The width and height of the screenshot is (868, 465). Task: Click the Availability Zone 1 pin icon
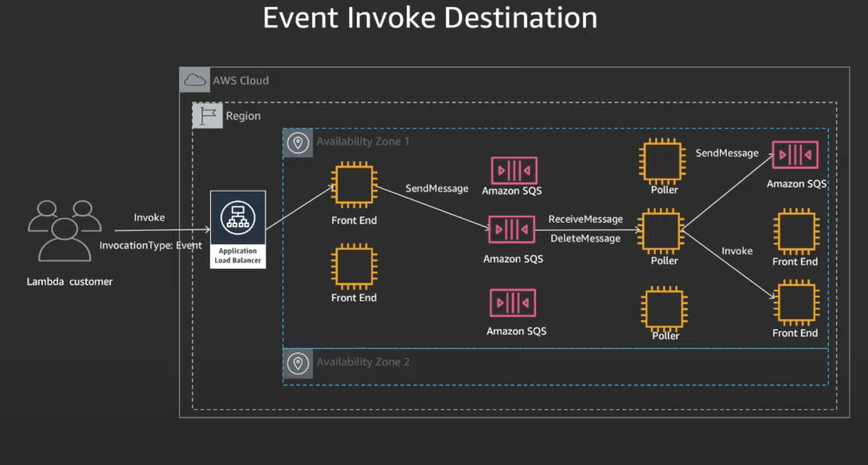click(x=298, y=143)
